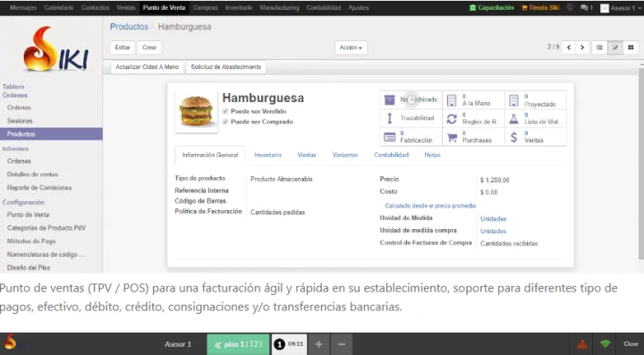Open Reporte de Comisiones in sidebar

(x=39, y=188)
